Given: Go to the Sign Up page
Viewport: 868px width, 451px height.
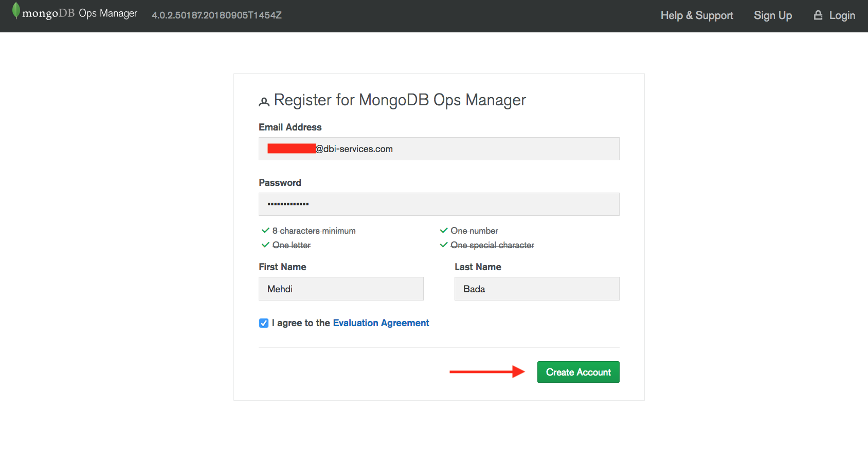Looking at the screenshot, I should coord(773,15).
